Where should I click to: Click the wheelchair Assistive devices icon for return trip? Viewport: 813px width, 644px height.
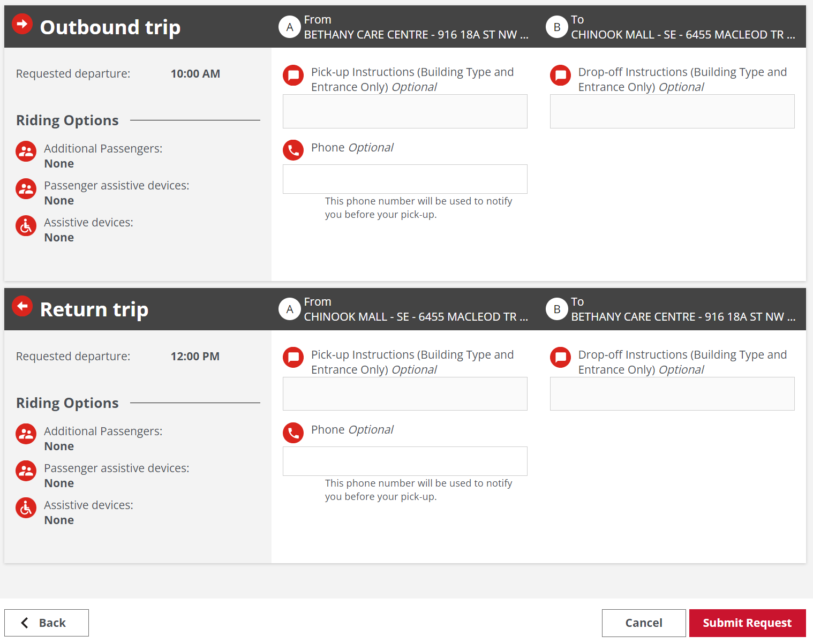click(26, 507)
